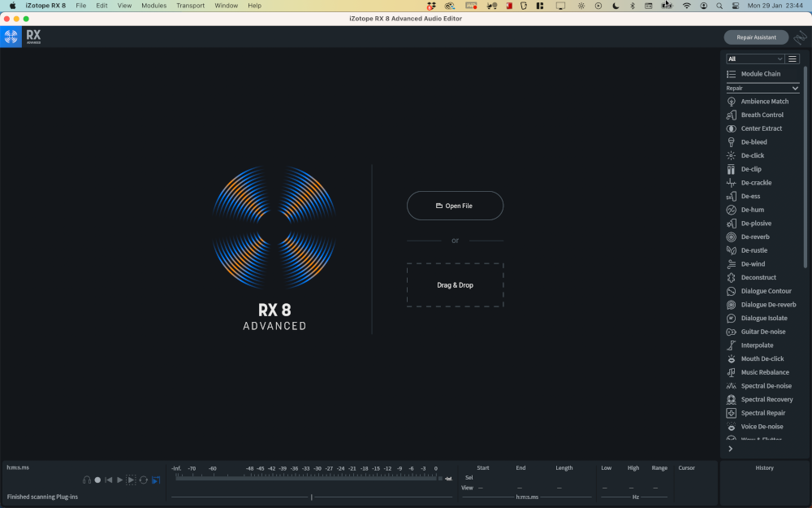Toggle headphone input monitoring icon
The image size is (812, 508).
(86, 480)
